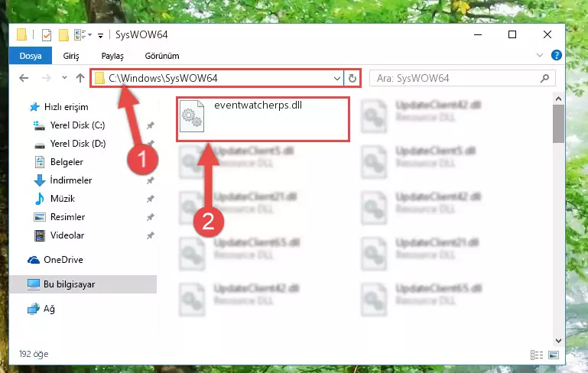Expand the address bar history dropdown
Screen dimensions: 588x373
(336, 79)
